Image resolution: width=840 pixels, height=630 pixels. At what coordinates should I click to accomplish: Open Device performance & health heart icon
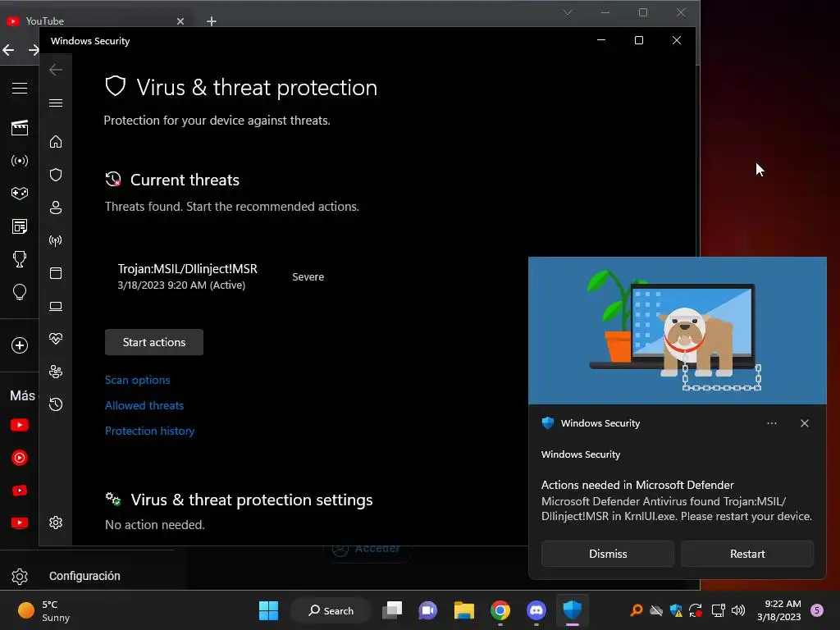[56, 339]
